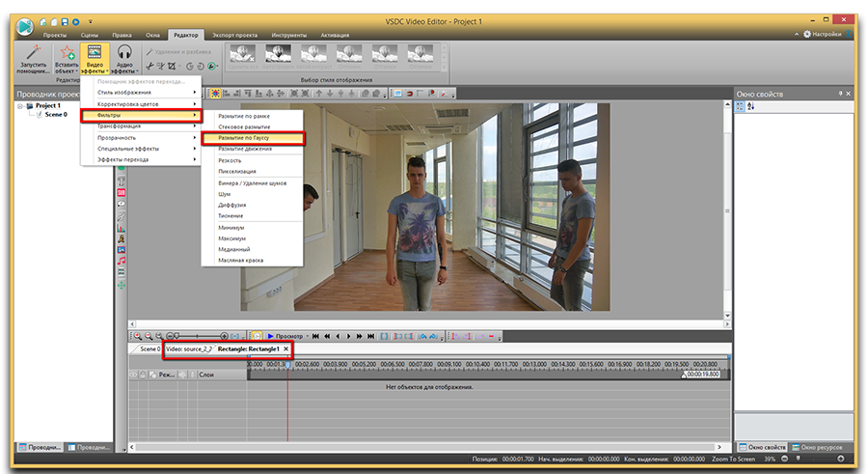Viewport: 868px width, 474px height.
Task: Open the Видео эффекты menu button
Action: (95, 59)
